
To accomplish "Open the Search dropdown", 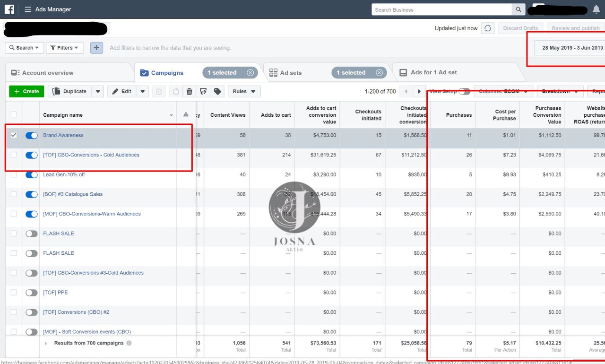I will [x=25, y=48].
